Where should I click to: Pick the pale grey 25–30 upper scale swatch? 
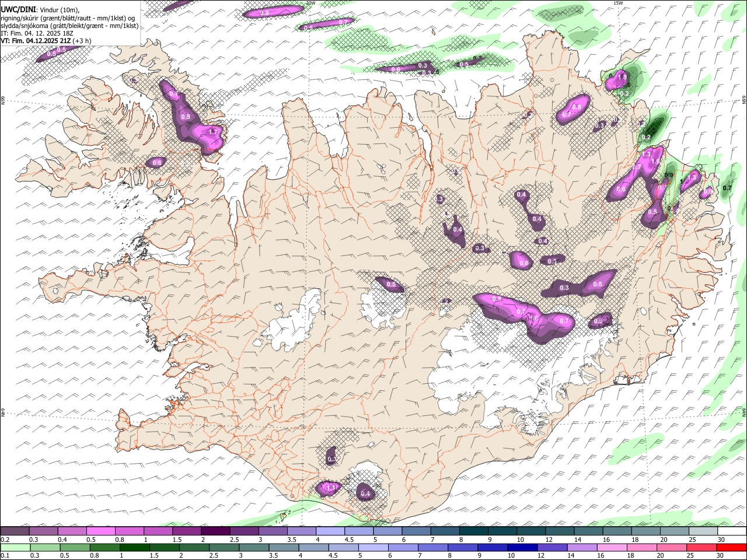pos(704,531)
